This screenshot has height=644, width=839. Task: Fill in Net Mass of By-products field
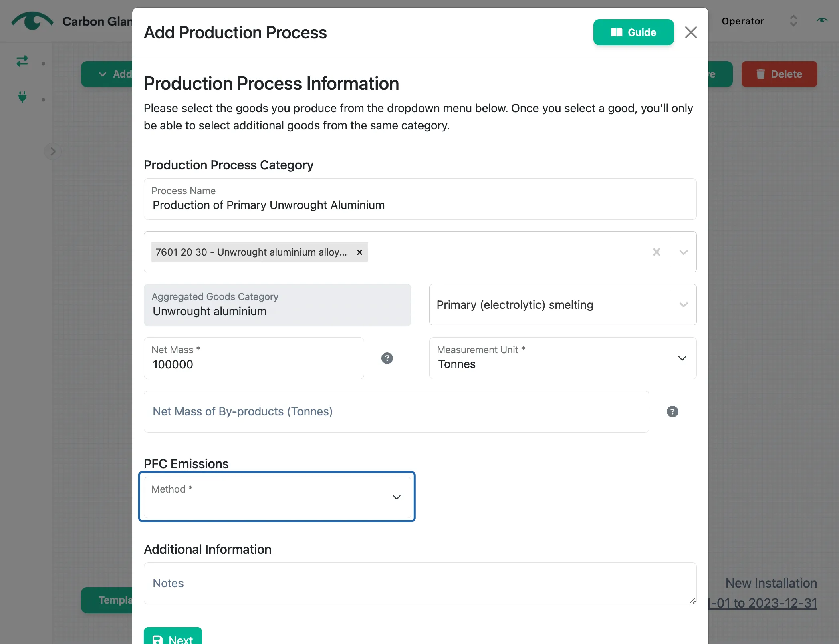point(397,412)
